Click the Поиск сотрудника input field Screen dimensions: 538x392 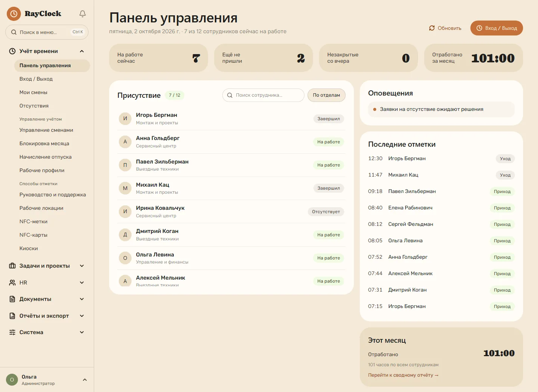pyautogui.click(x=263, y=95)
